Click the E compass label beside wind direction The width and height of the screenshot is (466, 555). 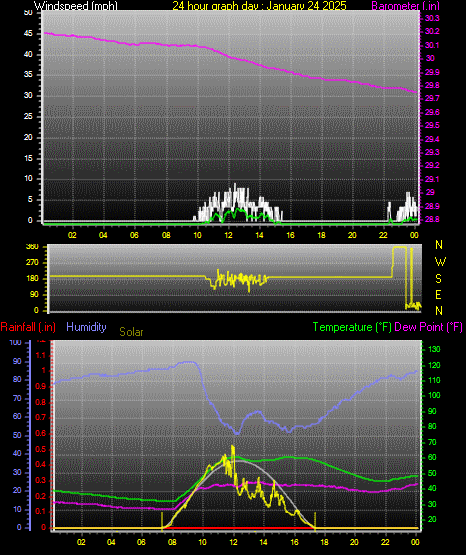point(438,295)
